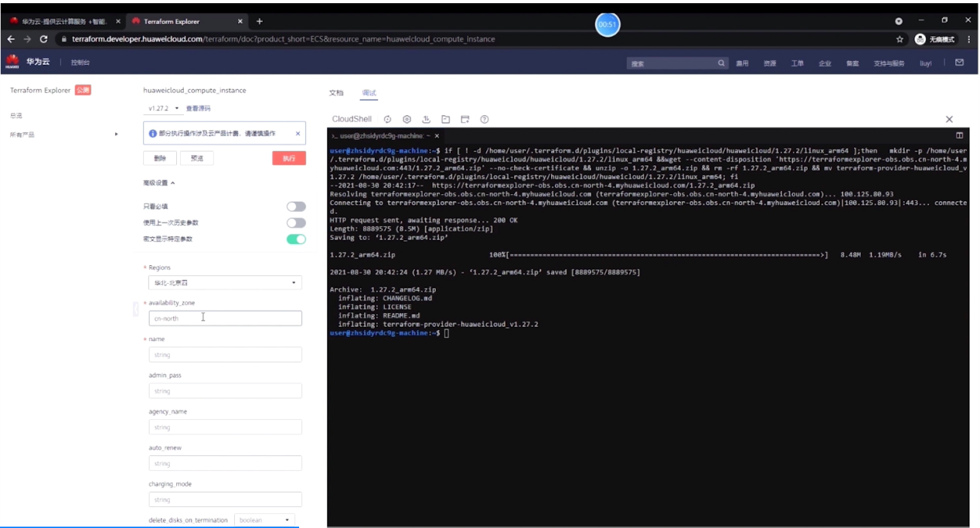Screen dimensions: 980x528
Task: Click the auto_renew input field
Action: coord(225,463)
